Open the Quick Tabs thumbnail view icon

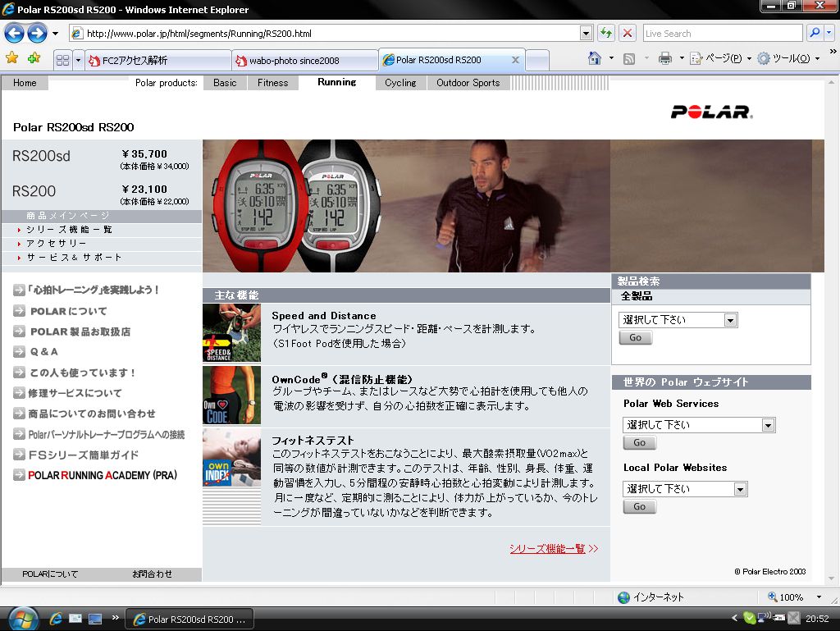62,60
